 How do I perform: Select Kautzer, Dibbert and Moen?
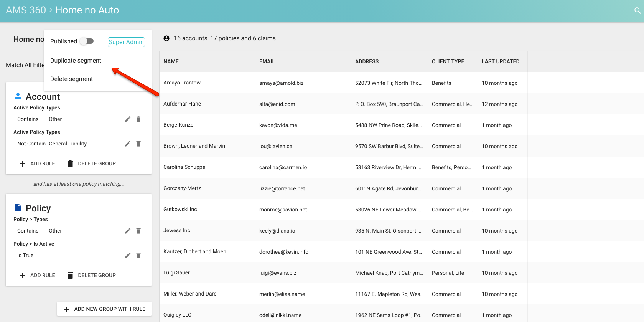coord(194,252)
